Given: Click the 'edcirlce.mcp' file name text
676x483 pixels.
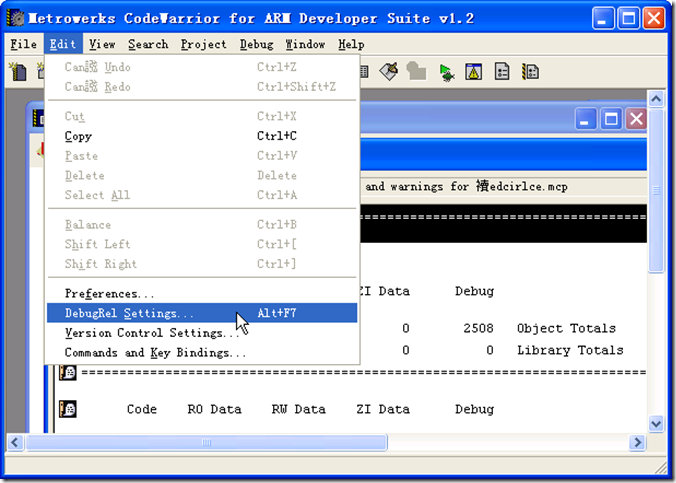Looking at the screenshot, I should coord(529,186).
